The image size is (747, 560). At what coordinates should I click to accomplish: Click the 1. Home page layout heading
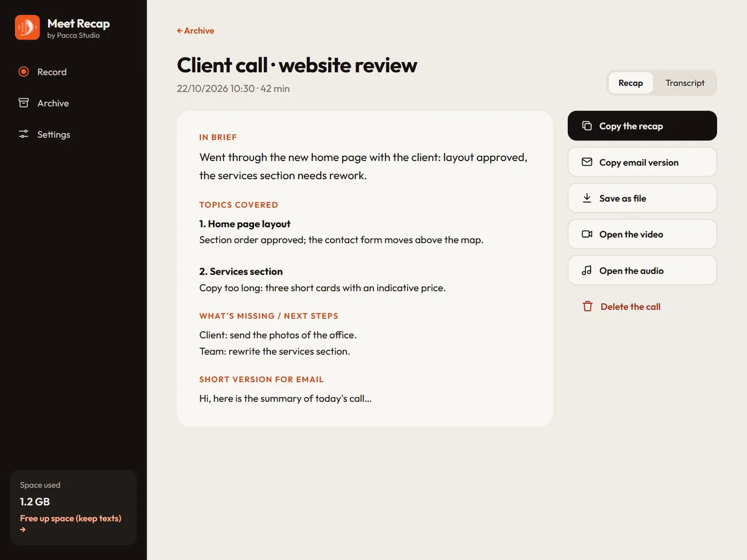click(245, 223)
